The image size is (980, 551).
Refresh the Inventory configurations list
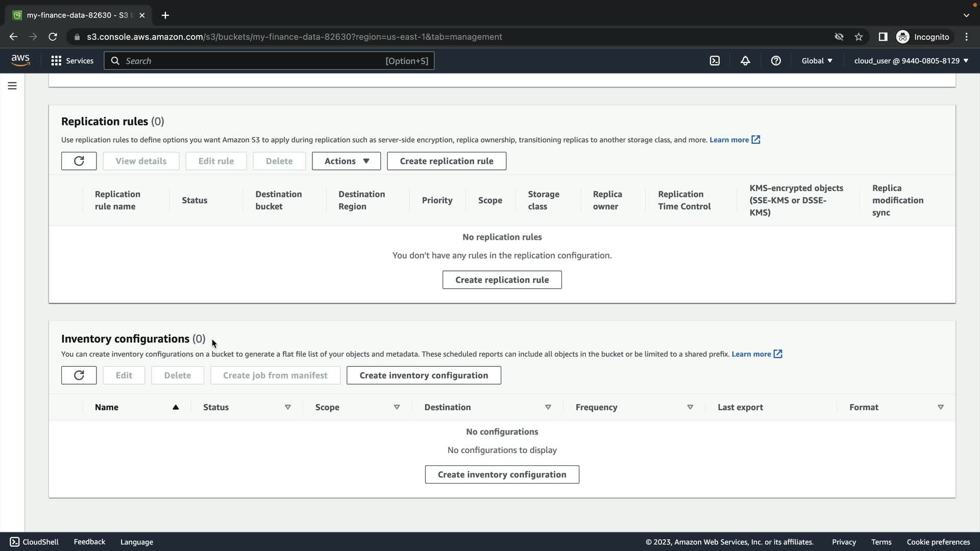point(79,375)
